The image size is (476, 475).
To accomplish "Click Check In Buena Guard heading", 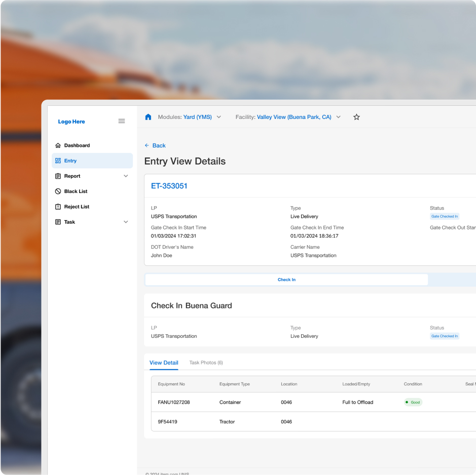I will [191, 305].
